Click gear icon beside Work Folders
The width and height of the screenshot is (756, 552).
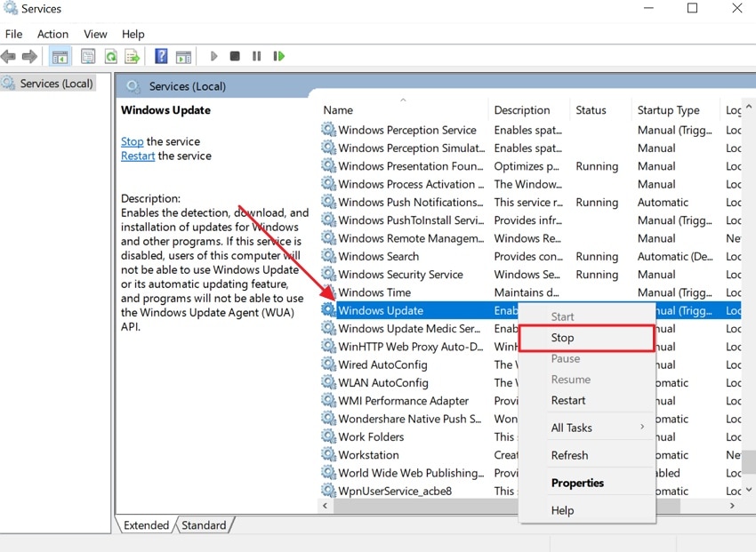click(x=329, y=436)
